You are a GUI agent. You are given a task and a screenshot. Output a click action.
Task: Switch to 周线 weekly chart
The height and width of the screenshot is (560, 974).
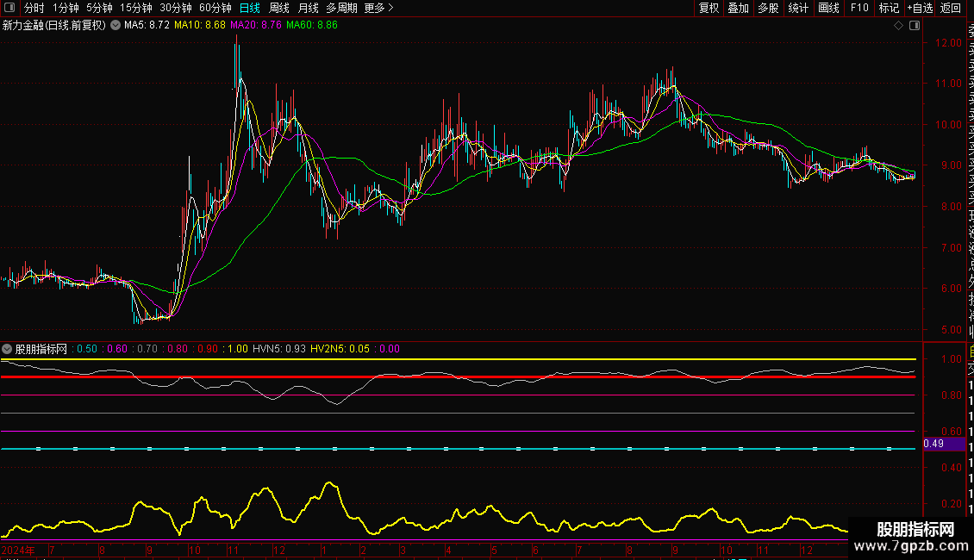(279, 8)
